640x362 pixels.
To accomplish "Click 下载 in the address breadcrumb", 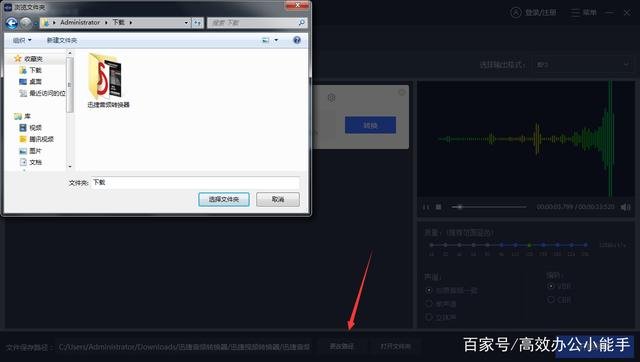I will pos(119,22).
